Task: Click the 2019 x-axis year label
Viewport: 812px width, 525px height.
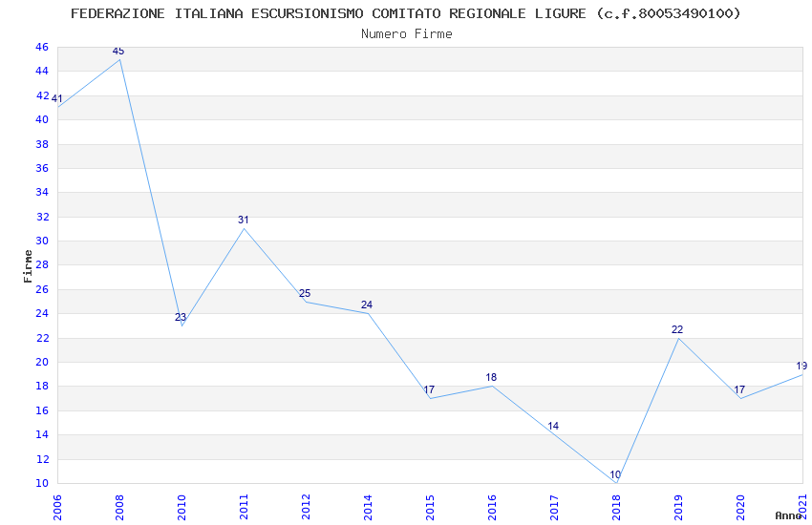Action: [678, 508]
